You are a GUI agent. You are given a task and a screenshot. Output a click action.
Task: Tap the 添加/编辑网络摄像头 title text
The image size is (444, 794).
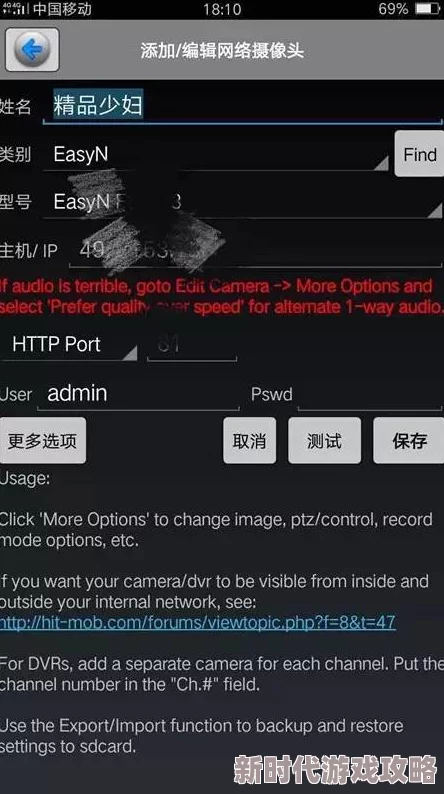pyautogui.click(x=222, y=51)
